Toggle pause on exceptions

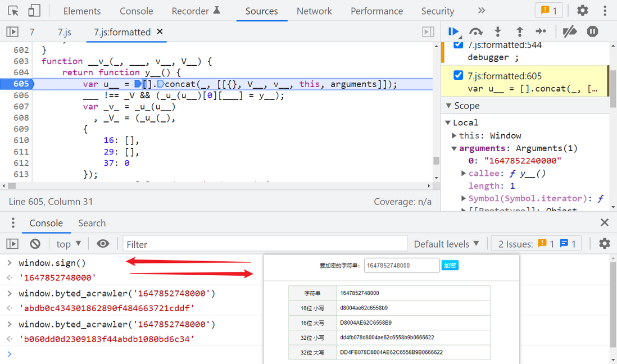point(592,31)
